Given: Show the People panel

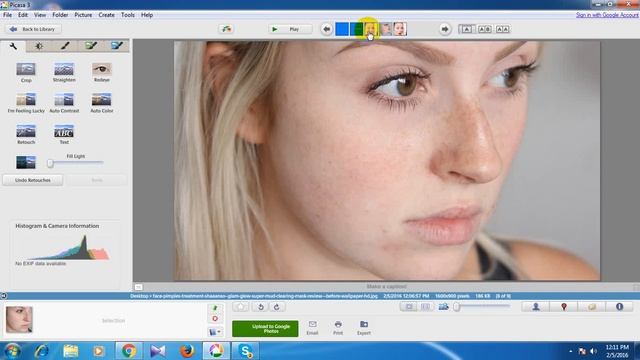Looking at the screenshot, I should (x=536, y=307).
